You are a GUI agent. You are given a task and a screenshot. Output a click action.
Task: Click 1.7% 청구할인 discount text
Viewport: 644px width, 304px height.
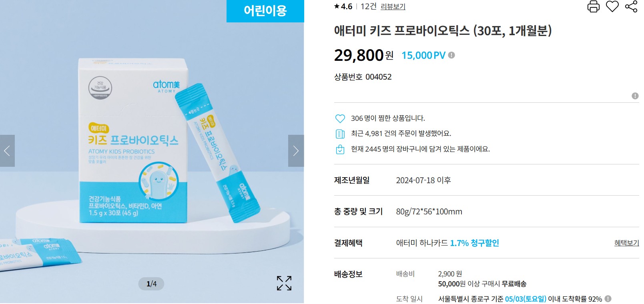pos(475,243)
